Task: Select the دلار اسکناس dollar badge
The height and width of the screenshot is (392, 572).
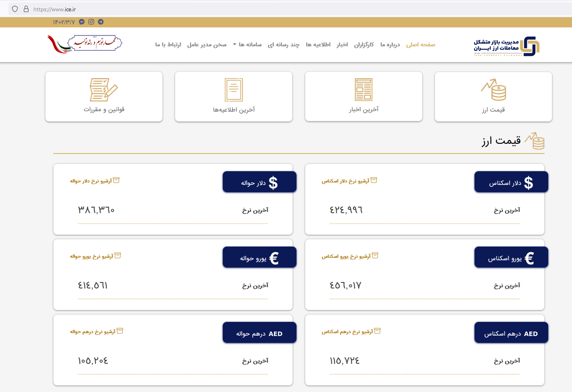Action: [x=511, y=182]
